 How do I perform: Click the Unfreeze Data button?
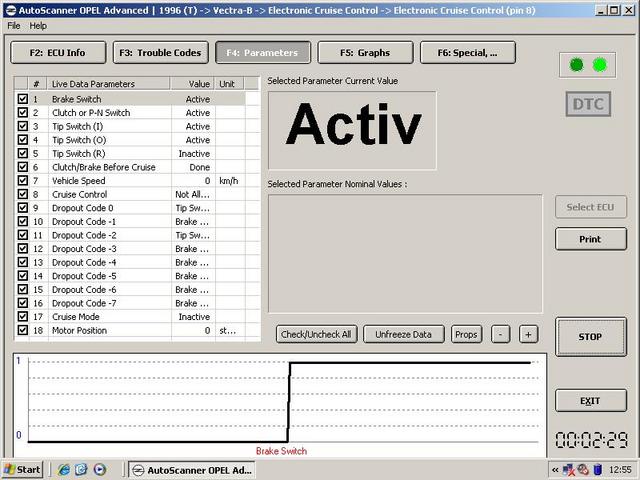[404, 334]
